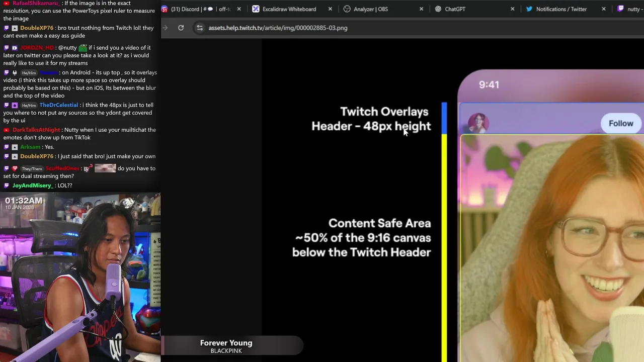
Task: Click the 'Content Safe Area' description text
Action: [x=361, y=238]
